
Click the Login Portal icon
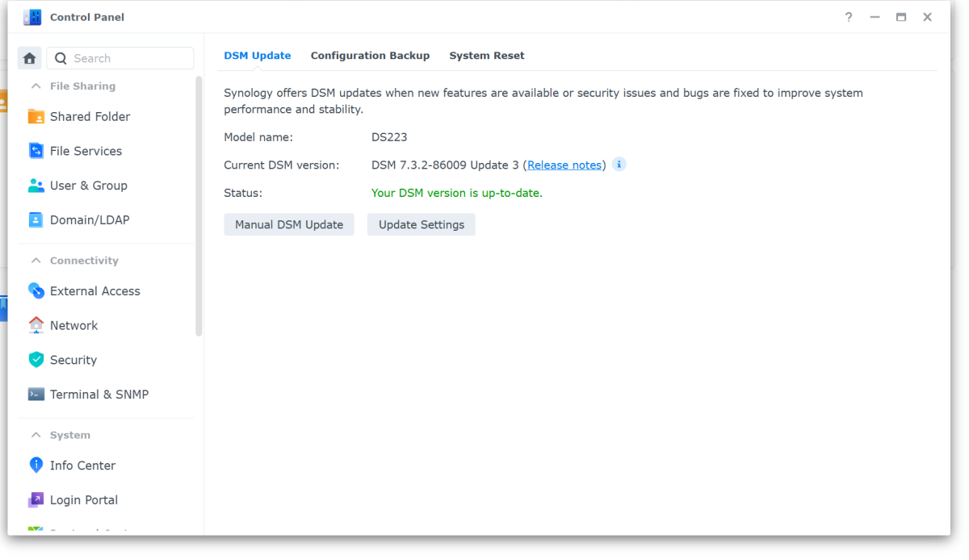[x=36, y=500]
